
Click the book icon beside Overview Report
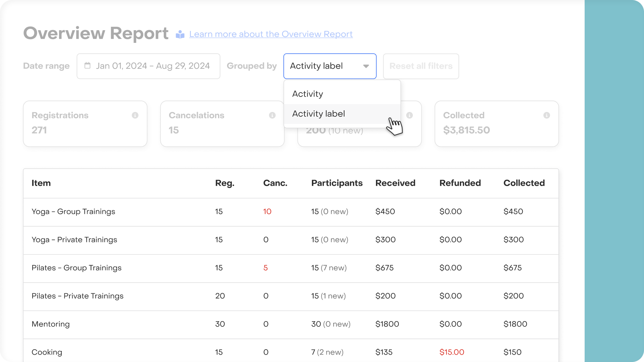tap(180, 34)
